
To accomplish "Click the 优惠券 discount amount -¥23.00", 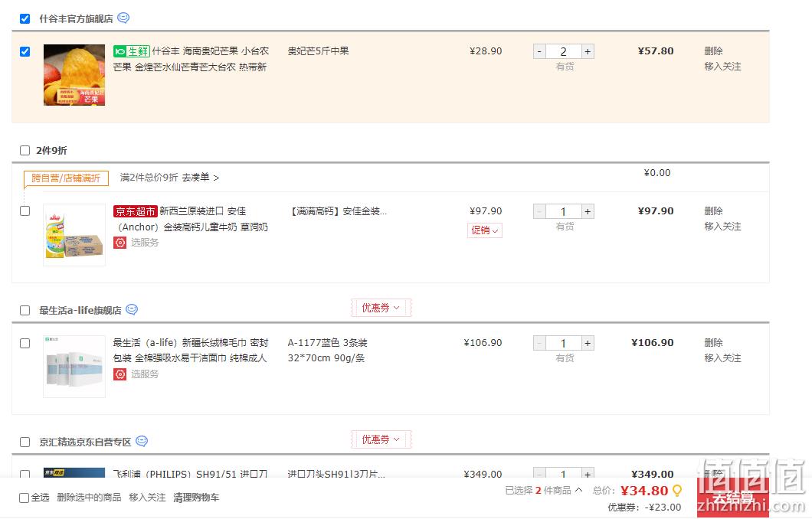I will [663, 507].
